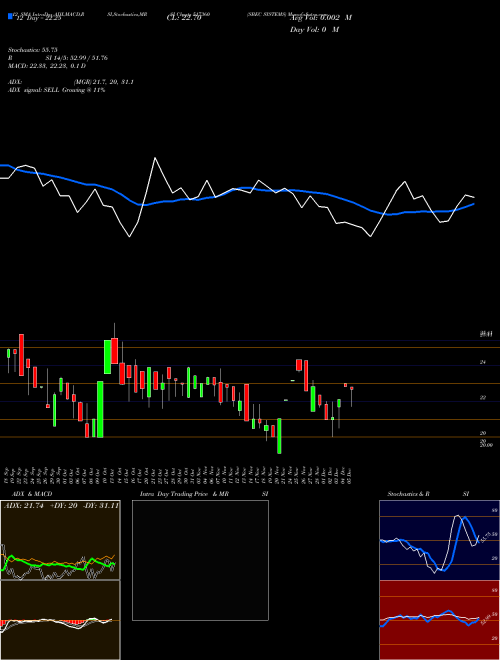Open the ADX line chart panel
Image resolution: width=500 pixels, height=660 pixels.
[x=60, y=540]
